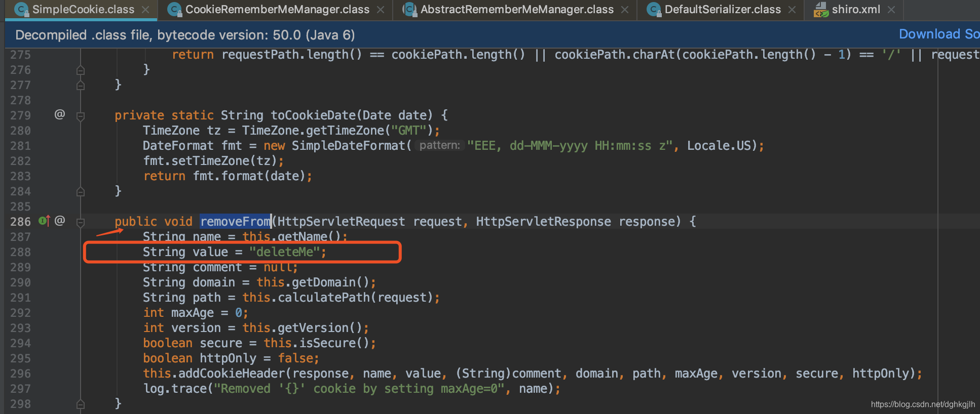Close the SimpleCookie.class tab
980x414 pixels.
[x=145, y=10]
